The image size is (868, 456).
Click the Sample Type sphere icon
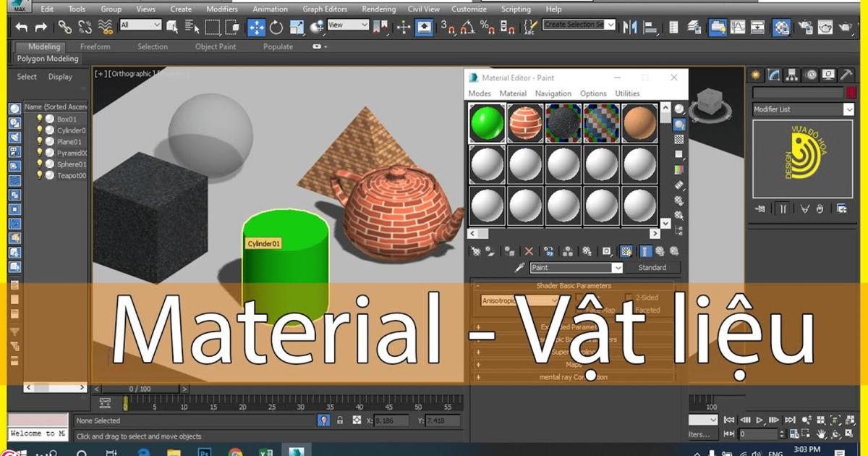679,109
